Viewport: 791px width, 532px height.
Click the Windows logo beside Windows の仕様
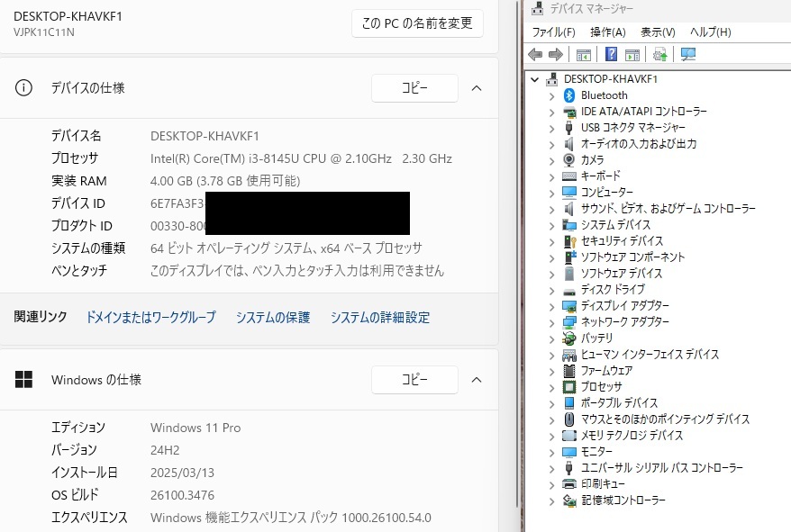tap(23, 379)
